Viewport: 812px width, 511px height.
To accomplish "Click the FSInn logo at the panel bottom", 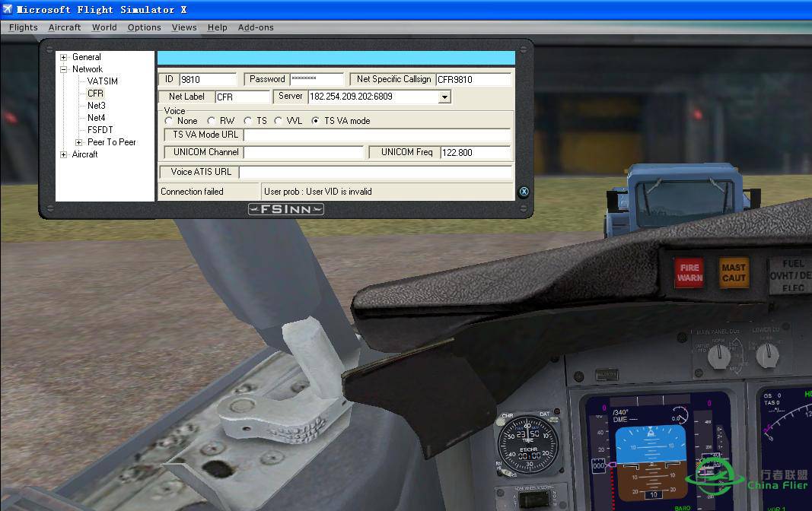I will coord(286,209).
